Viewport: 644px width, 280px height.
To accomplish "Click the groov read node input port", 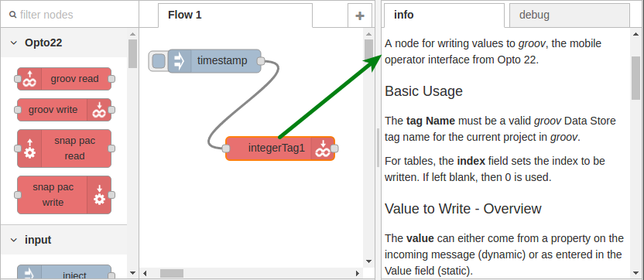I will [x=18, y=79].
